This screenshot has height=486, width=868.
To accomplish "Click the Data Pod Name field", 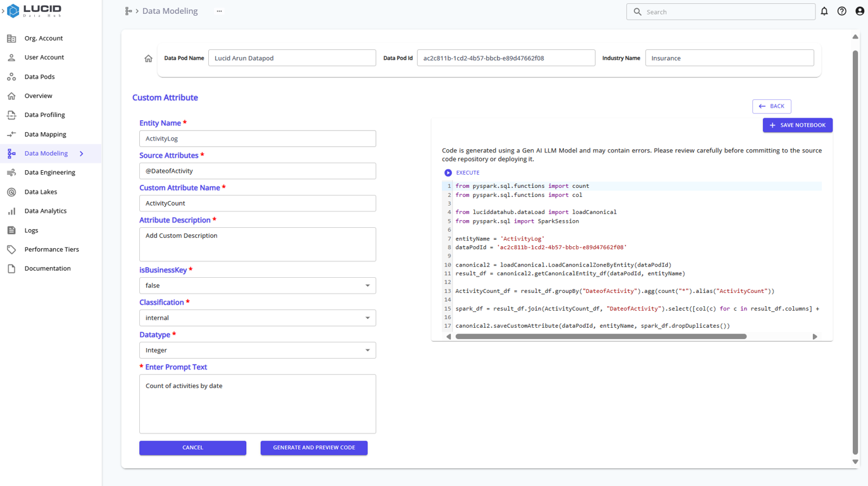I will [292, 58].
